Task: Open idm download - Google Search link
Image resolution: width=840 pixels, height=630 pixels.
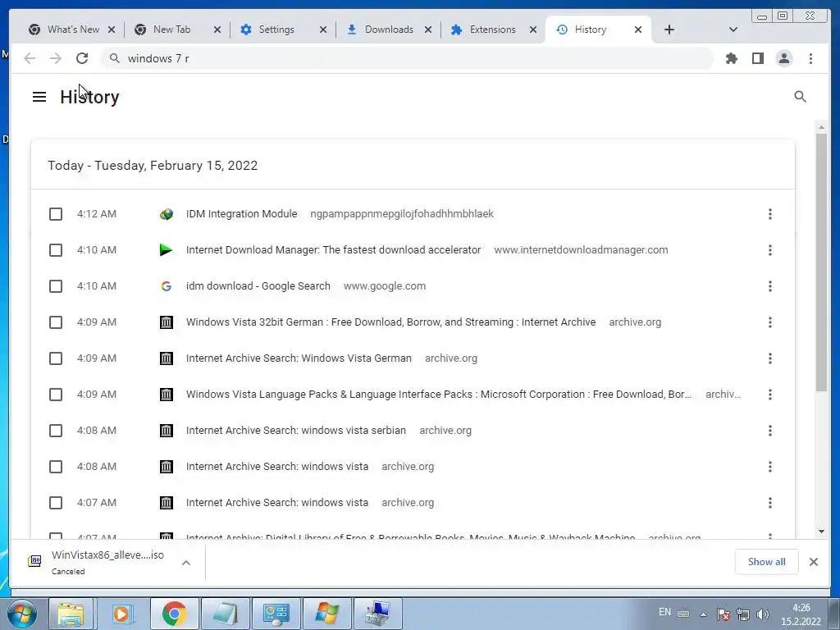Action: (258, 286)
